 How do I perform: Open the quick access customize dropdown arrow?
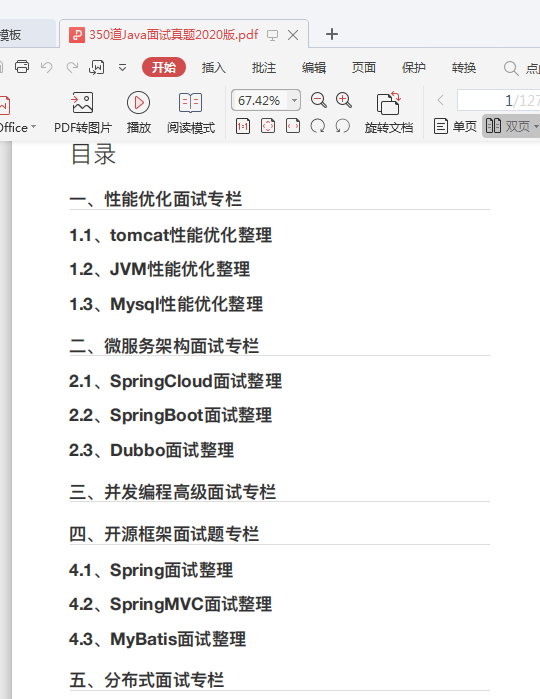122,68
